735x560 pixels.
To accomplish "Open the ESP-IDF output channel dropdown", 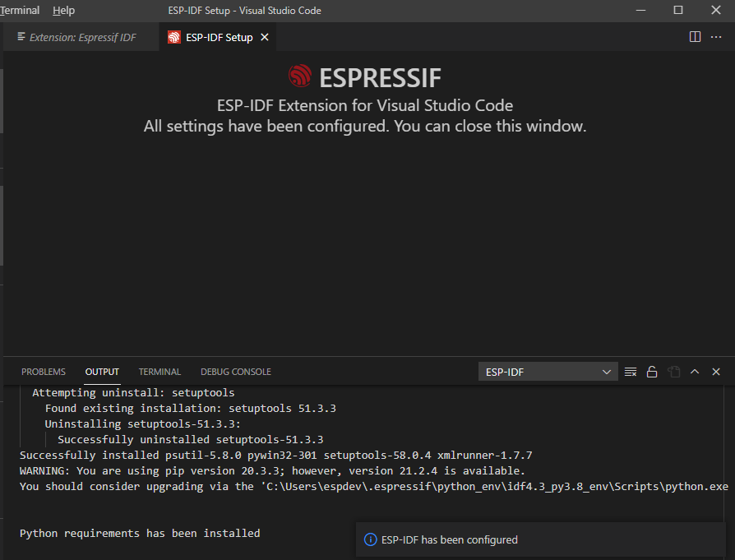I will 606,371.
